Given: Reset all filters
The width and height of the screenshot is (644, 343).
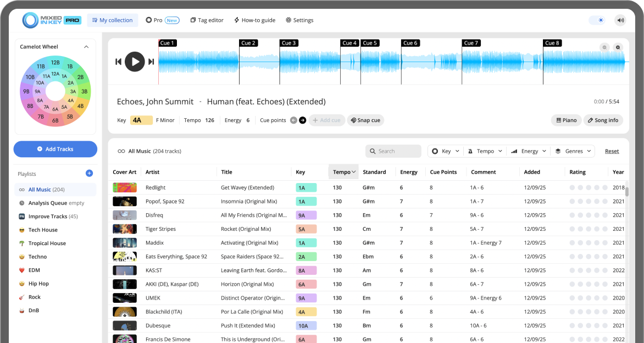Looking at the screenshot, I should click(x=612, y=151).
